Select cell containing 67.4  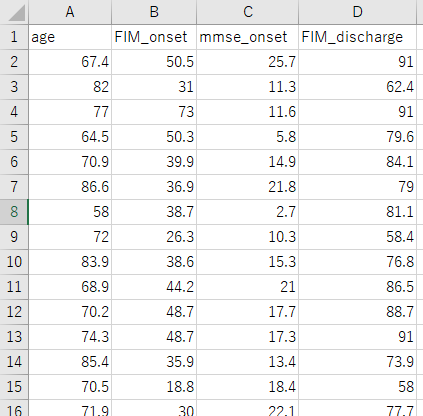pos(70,62)
